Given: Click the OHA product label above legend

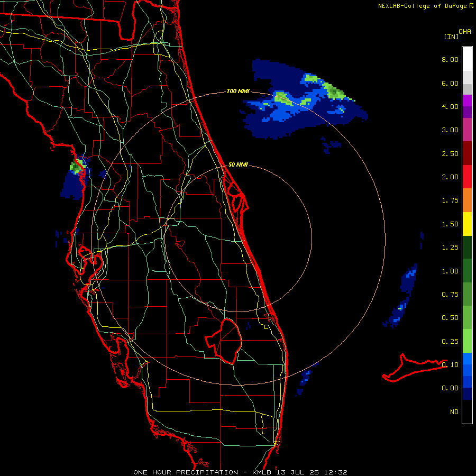Looking at the screenshot, I should (465, 32).
